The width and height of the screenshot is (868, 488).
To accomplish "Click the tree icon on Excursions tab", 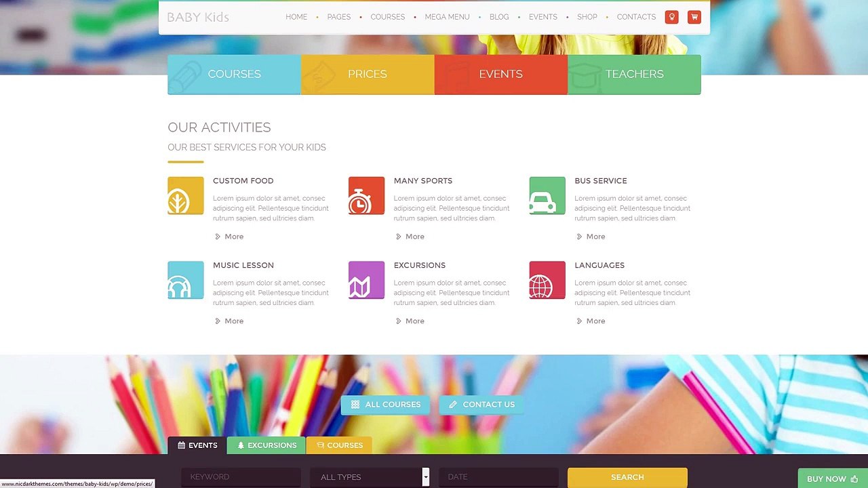I will pyautogui.click(x=241, y=445).
